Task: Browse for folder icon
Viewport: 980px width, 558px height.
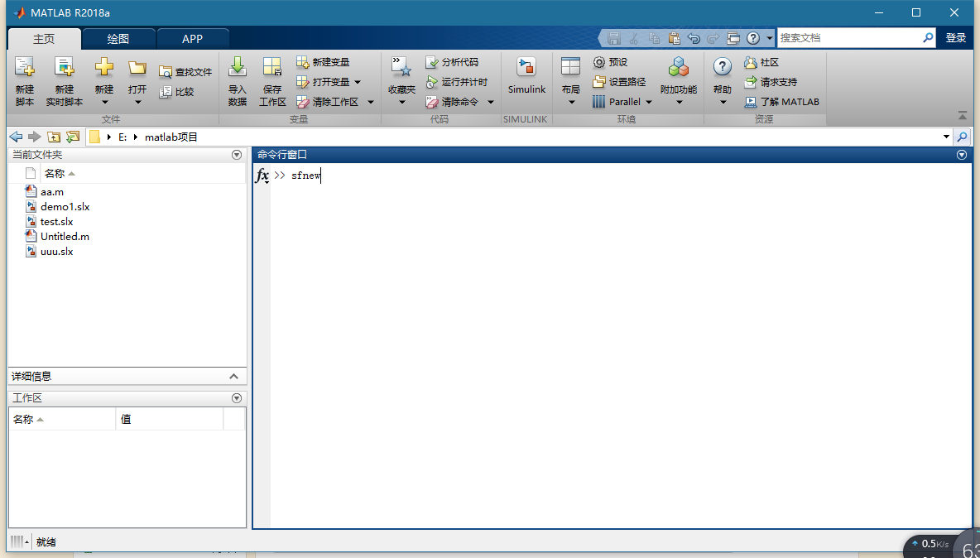Action: [73, 137]
